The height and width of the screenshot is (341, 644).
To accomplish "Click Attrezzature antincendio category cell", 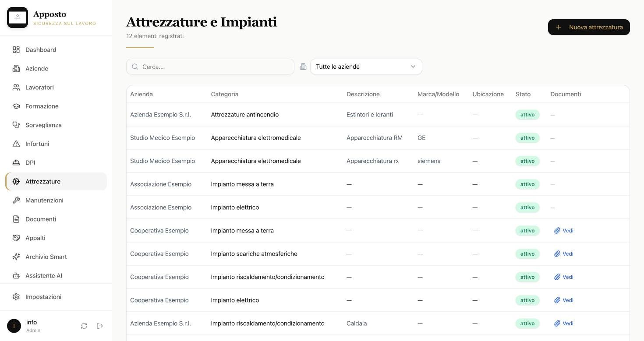I will (245, 115).
